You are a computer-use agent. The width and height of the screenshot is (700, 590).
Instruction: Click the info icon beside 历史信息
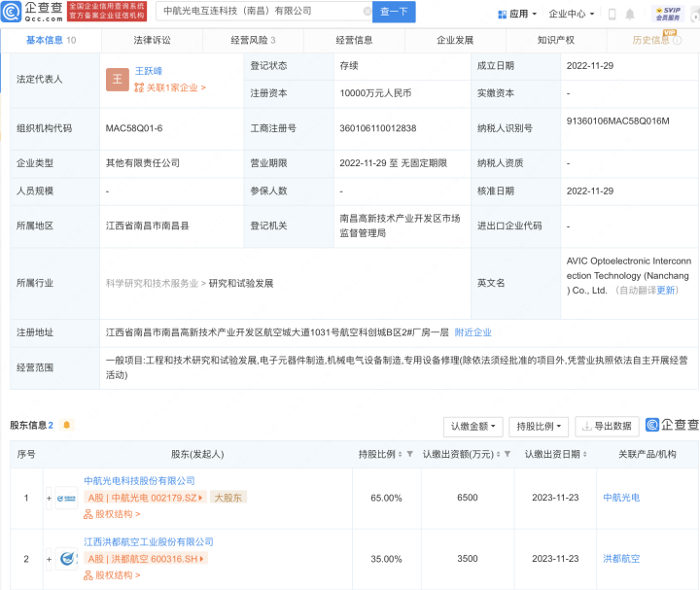pos(678,40)
